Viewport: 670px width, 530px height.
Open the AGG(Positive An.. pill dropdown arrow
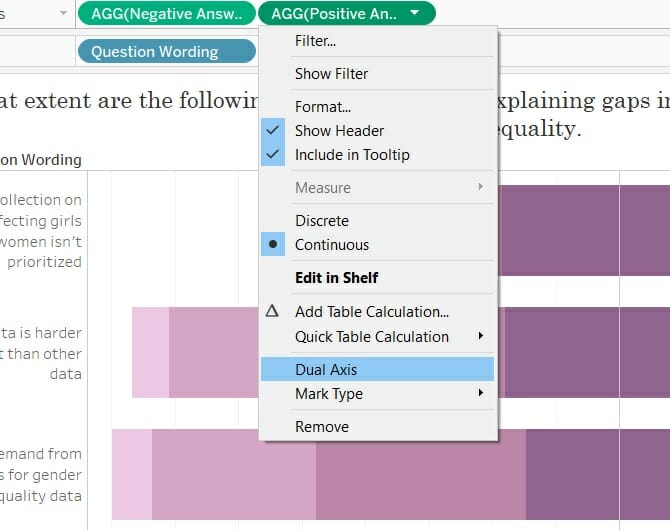click(x=415, y=14)
